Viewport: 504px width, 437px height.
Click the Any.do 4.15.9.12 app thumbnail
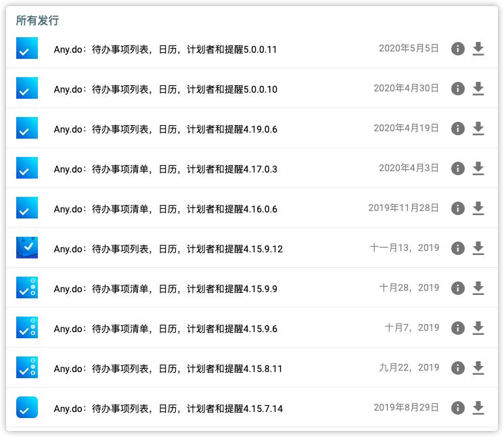coord(27,248)
